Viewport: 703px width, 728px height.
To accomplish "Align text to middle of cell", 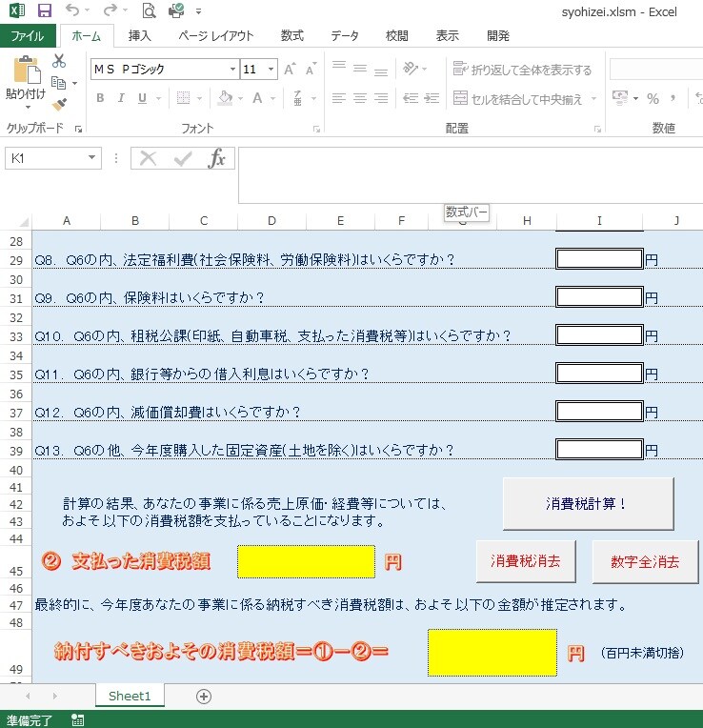I will coord(360,69).
